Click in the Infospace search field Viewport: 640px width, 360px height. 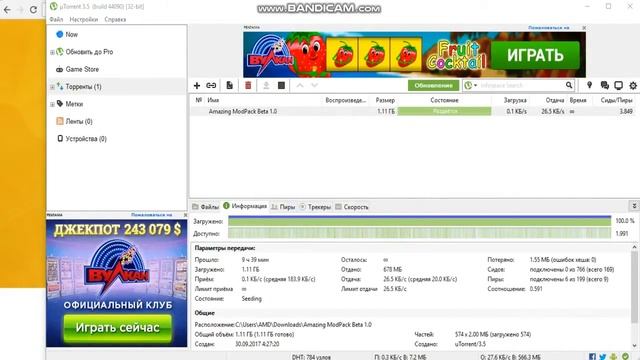click(x=521, y=85)
